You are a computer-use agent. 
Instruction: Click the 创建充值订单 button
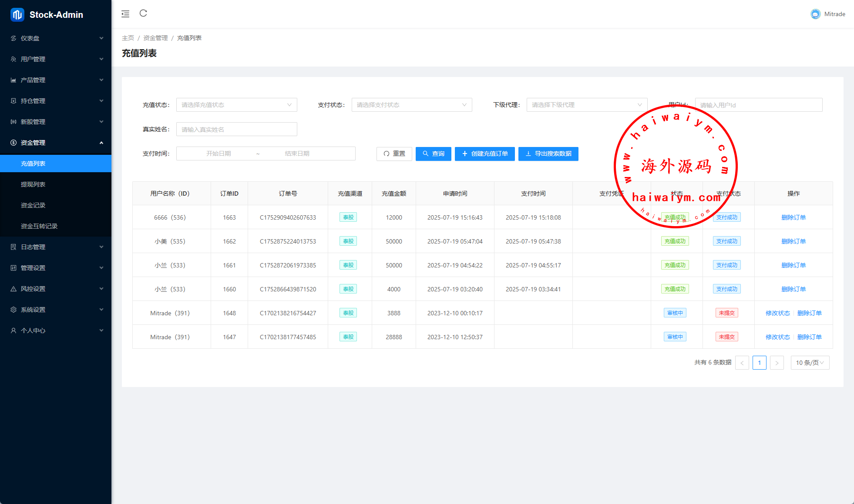(x=484, y=154)
